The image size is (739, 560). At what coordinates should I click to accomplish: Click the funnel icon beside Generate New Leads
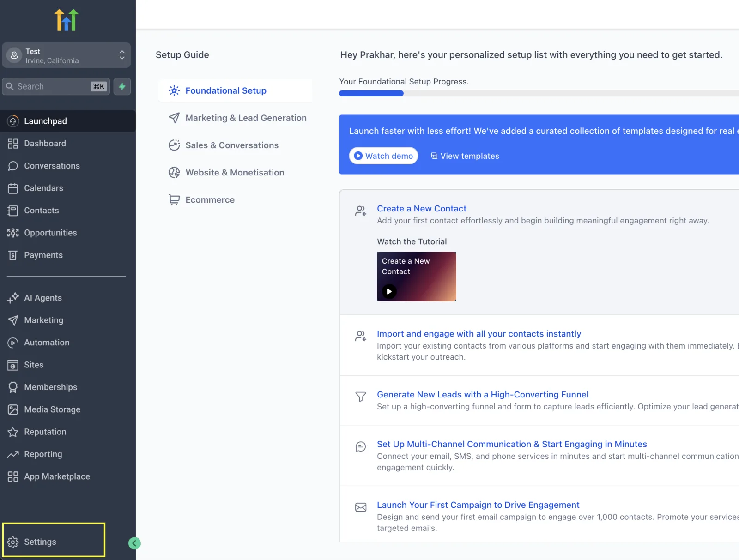click(361, 397)
